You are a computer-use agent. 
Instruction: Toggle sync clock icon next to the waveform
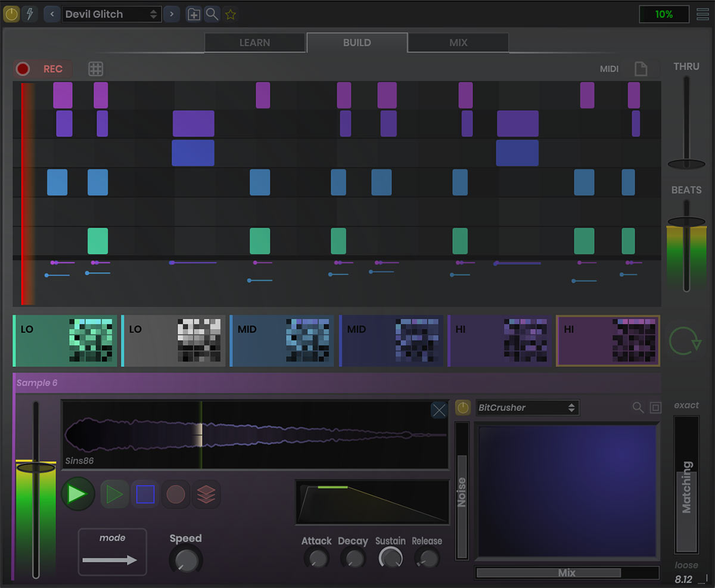pyautogui.click(x=462, y=407)
